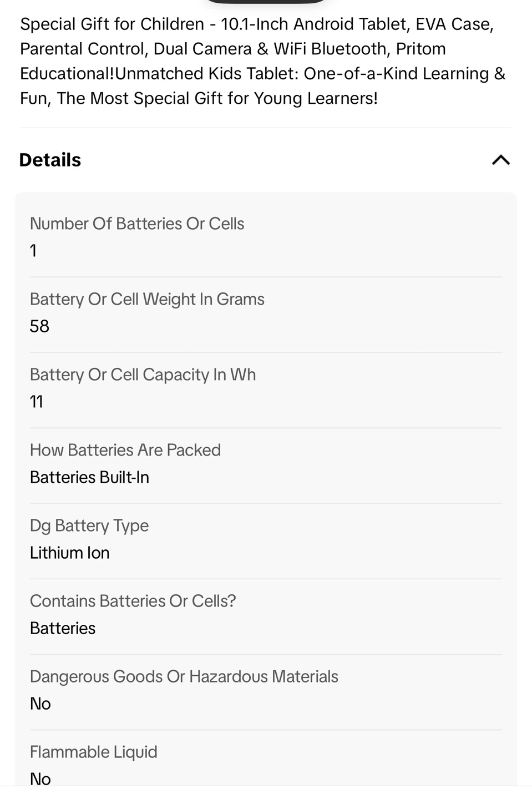This screenshot has height=799, width=532.
Task: Tap the Details section heading
Action: point(50,160)
